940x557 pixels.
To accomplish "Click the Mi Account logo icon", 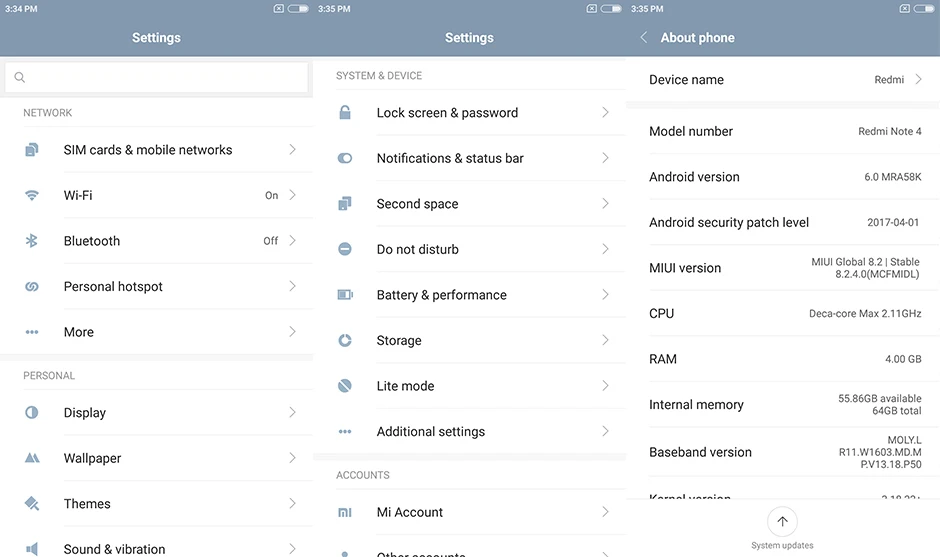I will (x=345, y=513).
